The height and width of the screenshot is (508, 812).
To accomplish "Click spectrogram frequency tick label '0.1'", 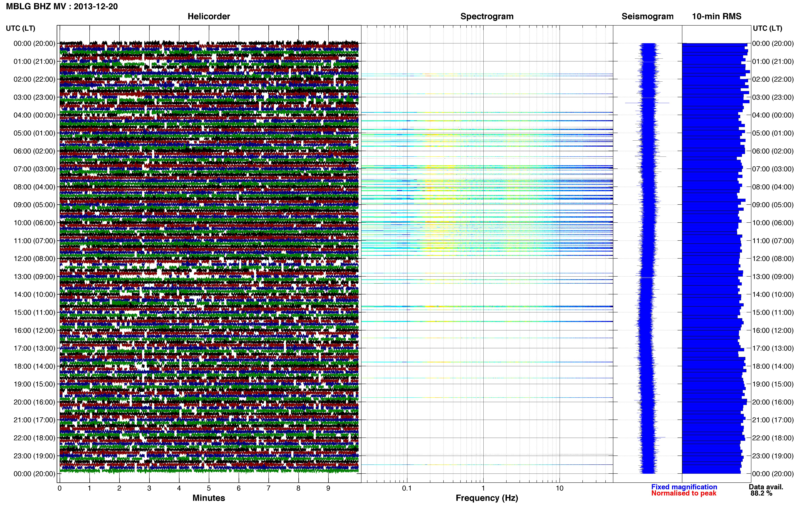I will click(407, 488).
